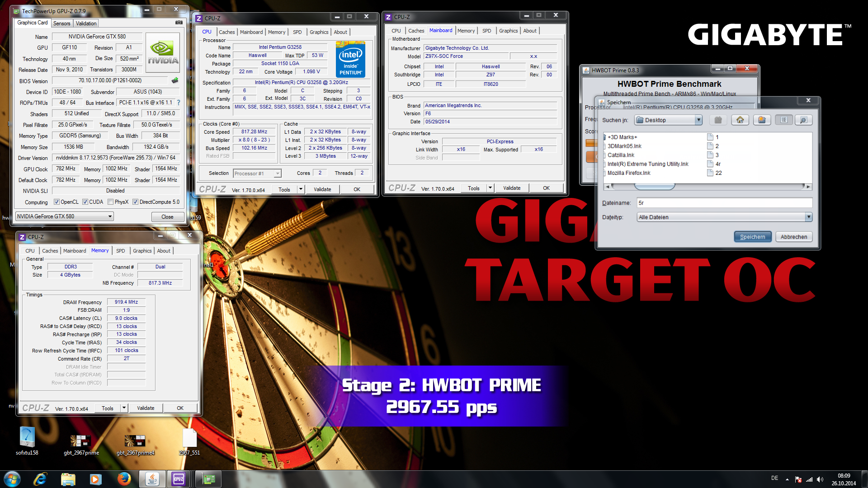Toggle the OpenCL checkbox in GPU-Z
The height and width of the screenshot is (488, 868).
tap(57, 202)
